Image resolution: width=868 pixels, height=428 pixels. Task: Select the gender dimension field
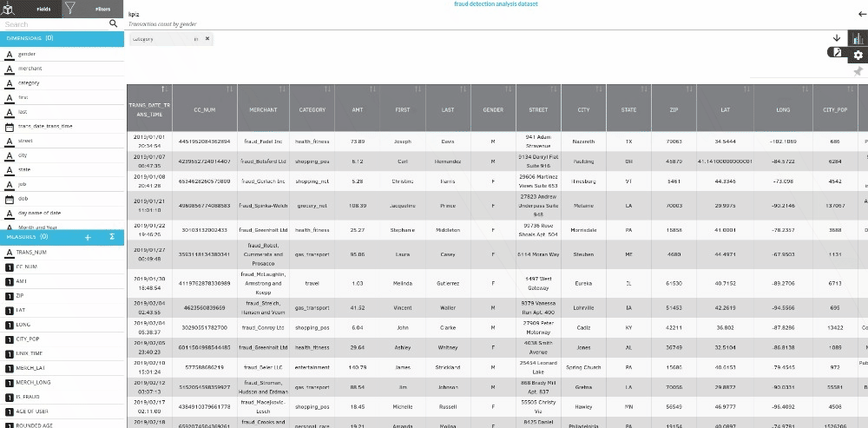[27, 54]
